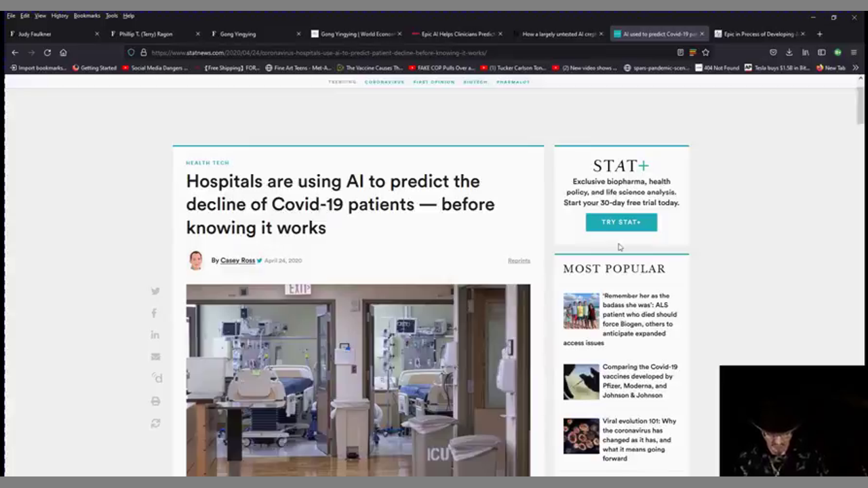Open the Firefox downloads panel

(x=789, y=52)
